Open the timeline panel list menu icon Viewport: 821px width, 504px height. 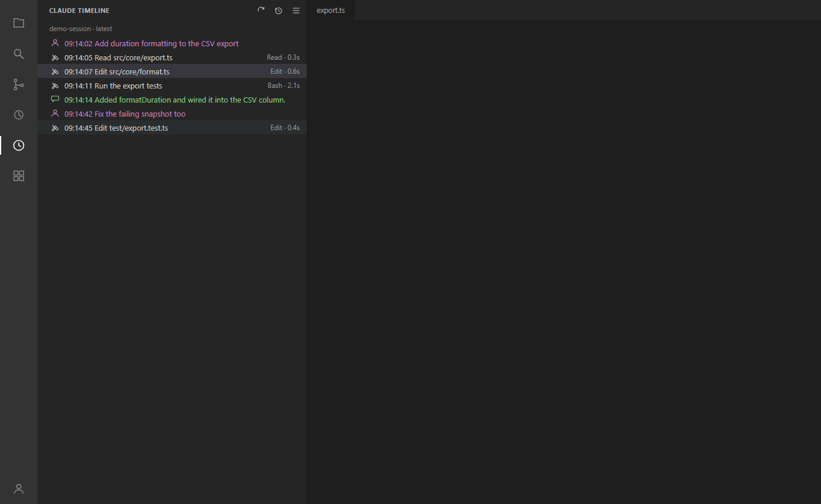pos(296,11)
